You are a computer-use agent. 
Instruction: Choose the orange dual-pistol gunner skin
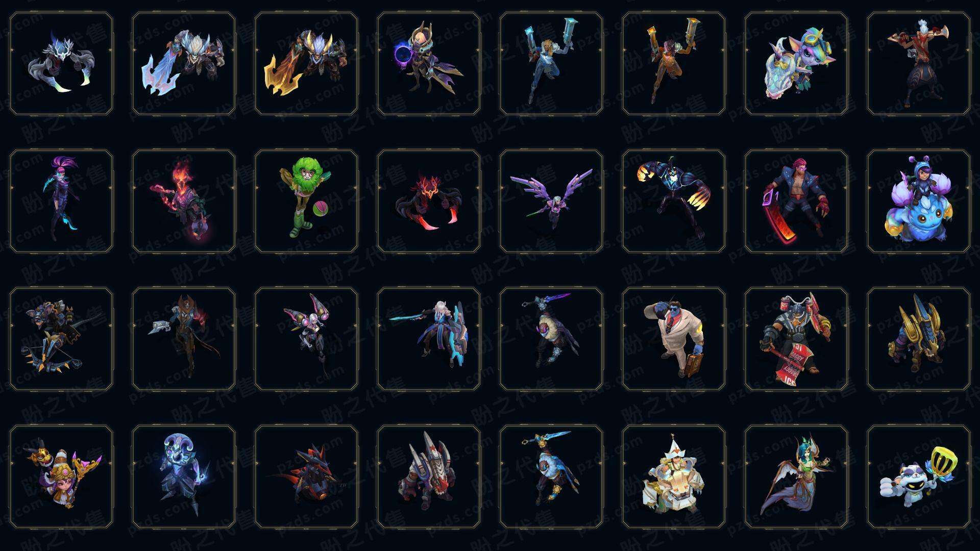click(x=674, y=63)
